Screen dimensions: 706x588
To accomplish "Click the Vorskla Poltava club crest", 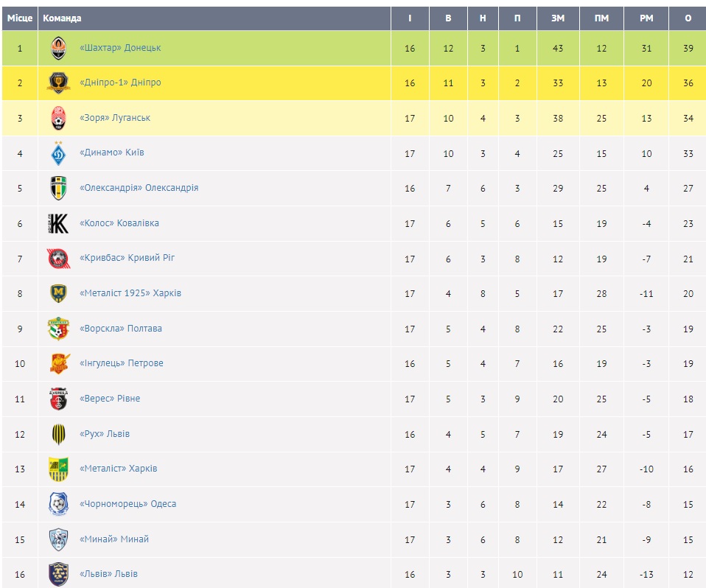I will [58, 329].
